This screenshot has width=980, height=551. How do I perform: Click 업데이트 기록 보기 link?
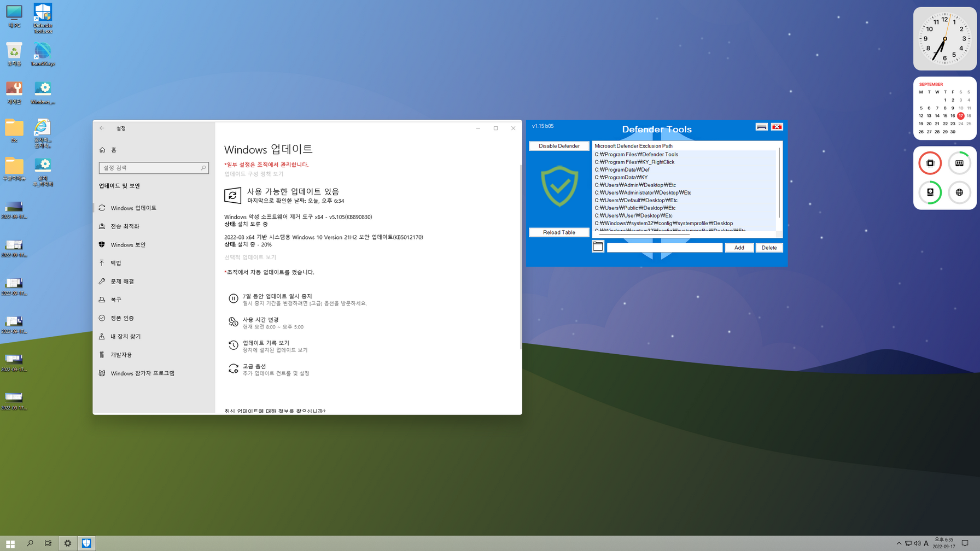(266, 343)
